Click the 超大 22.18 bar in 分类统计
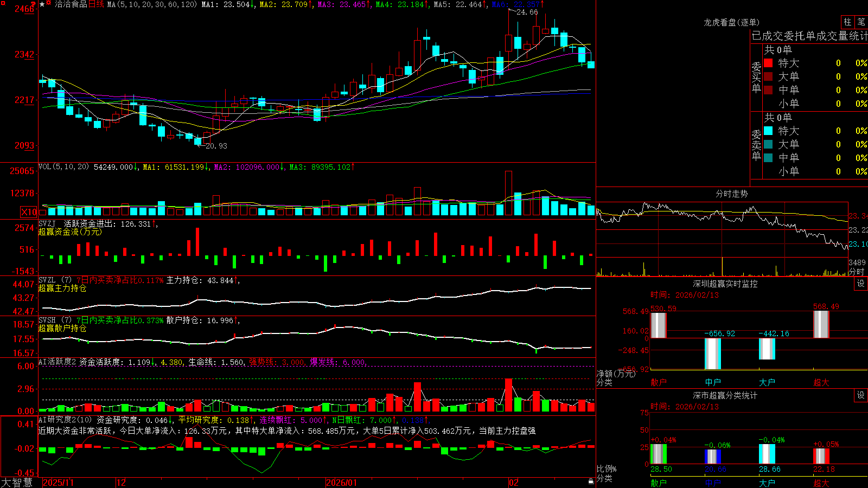The height and width of the screenshot is (488, 868). [821, 456]
